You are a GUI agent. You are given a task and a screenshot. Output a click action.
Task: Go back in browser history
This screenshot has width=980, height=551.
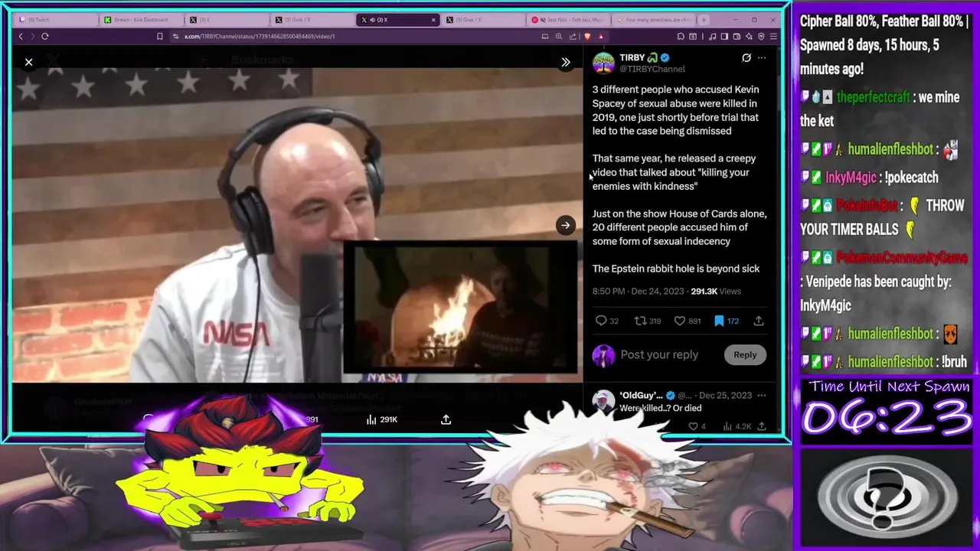(21, 36)
